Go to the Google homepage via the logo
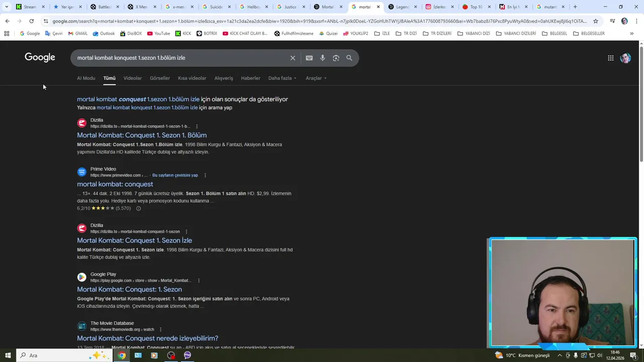This screenshot has width=644, height=362. (40, 57)
